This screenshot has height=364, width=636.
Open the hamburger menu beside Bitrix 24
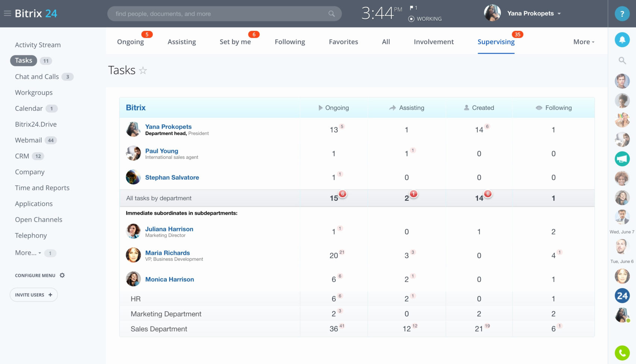click(x=7, y=13)
